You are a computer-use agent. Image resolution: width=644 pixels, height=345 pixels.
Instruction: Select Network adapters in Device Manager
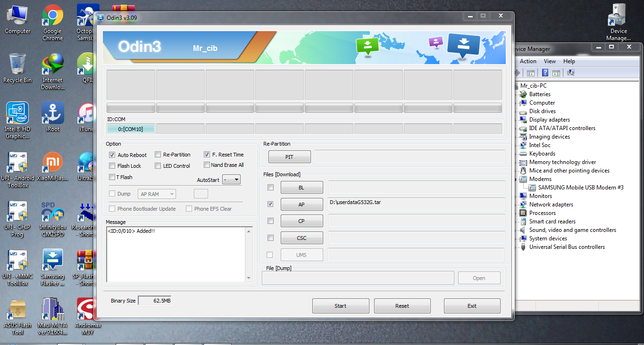551,205
